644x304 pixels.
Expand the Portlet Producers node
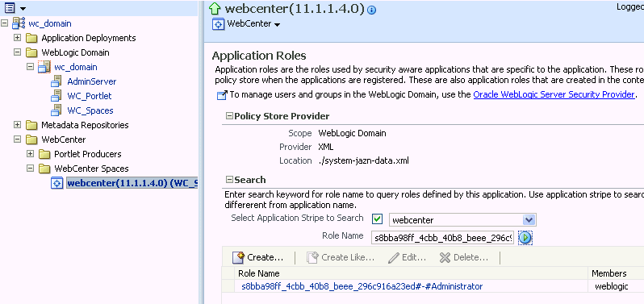click(x=30, y=154)
